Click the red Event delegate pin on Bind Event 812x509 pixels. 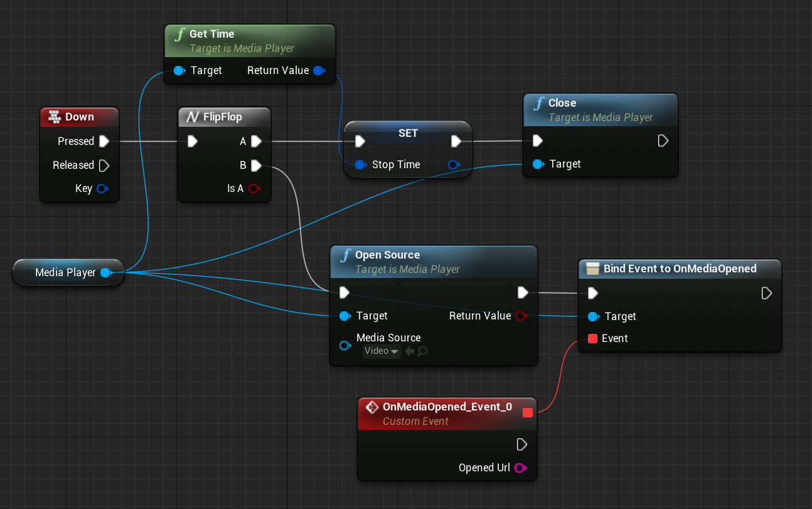pyautogui.click(x=592, y=338)
